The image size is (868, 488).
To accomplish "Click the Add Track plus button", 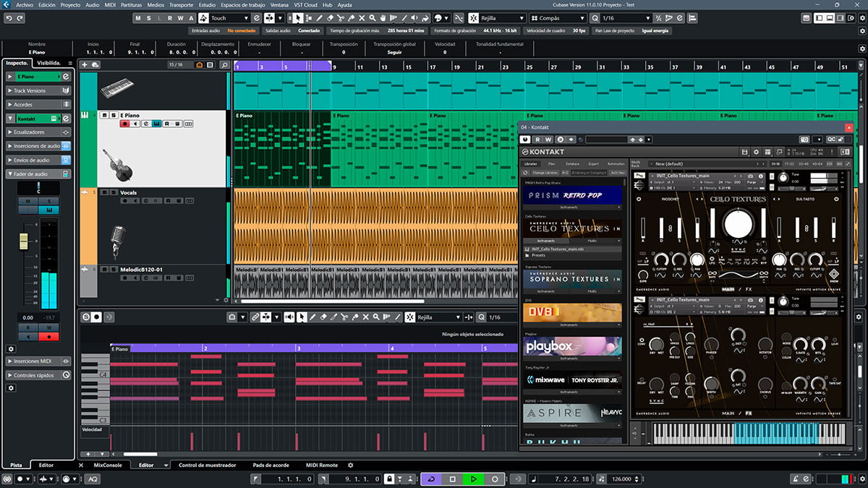I will tap(85, 64).
